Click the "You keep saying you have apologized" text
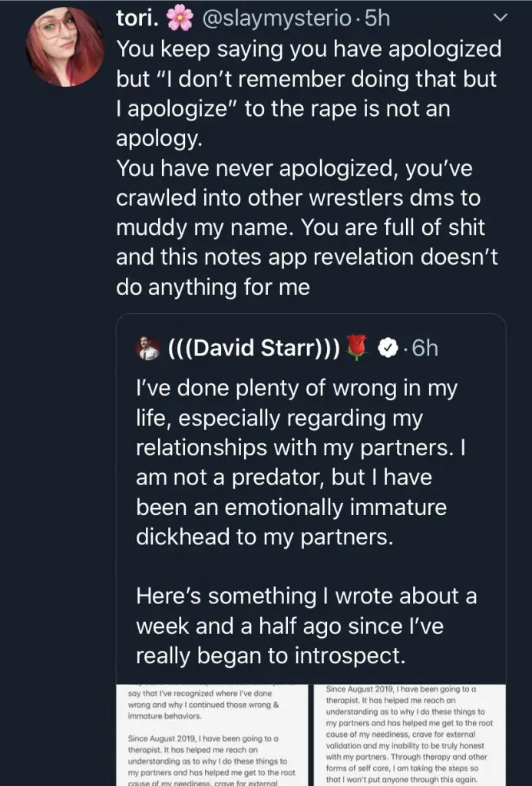 pyautogui.click(x=308, y=50)
